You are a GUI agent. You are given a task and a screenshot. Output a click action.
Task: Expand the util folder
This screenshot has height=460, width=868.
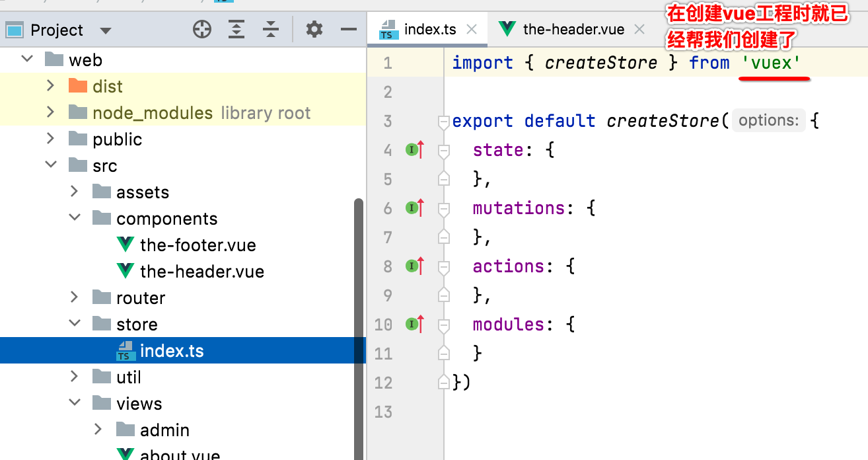(74, 377)
